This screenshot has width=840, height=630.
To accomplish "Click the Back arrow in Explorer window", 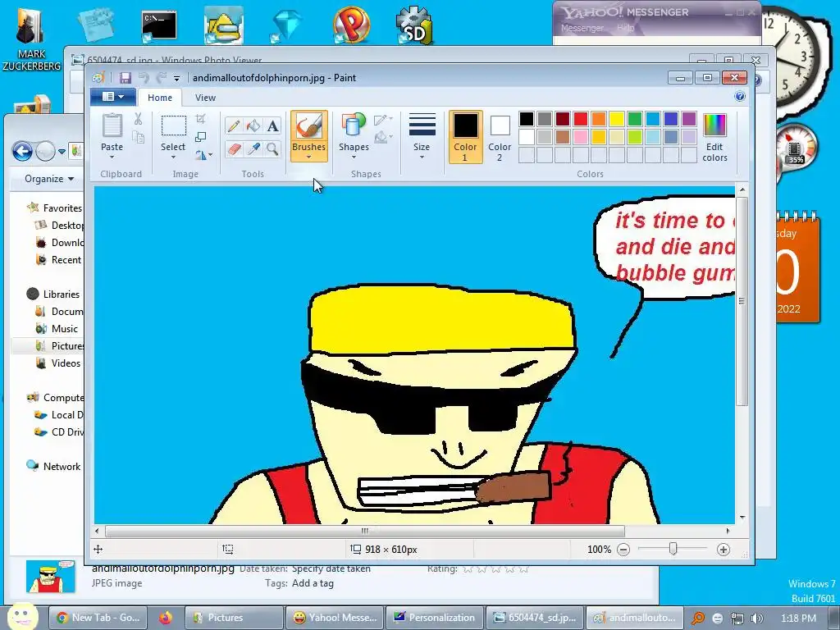I will pyautogui.click(x=22, y=152).
